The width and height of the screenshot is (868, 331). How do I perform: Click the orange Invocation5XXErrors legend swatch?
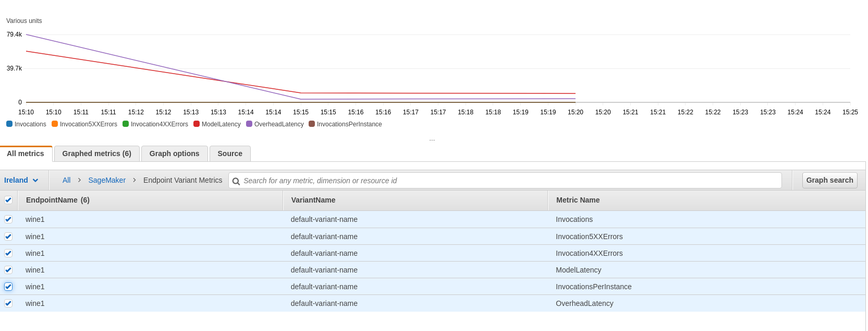tap(55, 124)
